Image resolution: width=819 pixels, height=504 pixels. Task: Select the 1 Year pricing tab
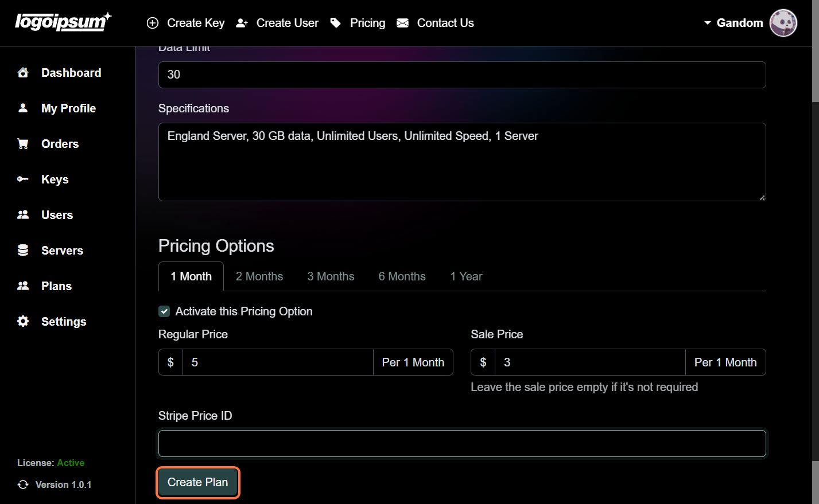[466, 276]
